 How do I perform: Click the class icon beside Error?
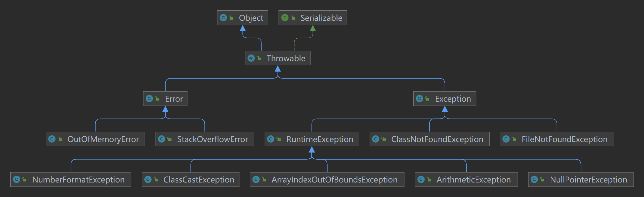pyautogui.click(x=149, y=98)
